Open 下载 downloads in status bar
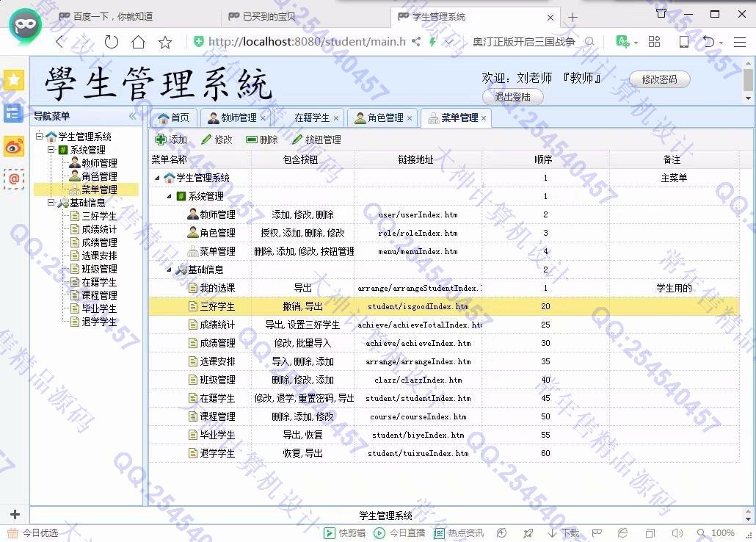This screenshot has width=756, height=542. pos(563,533)
